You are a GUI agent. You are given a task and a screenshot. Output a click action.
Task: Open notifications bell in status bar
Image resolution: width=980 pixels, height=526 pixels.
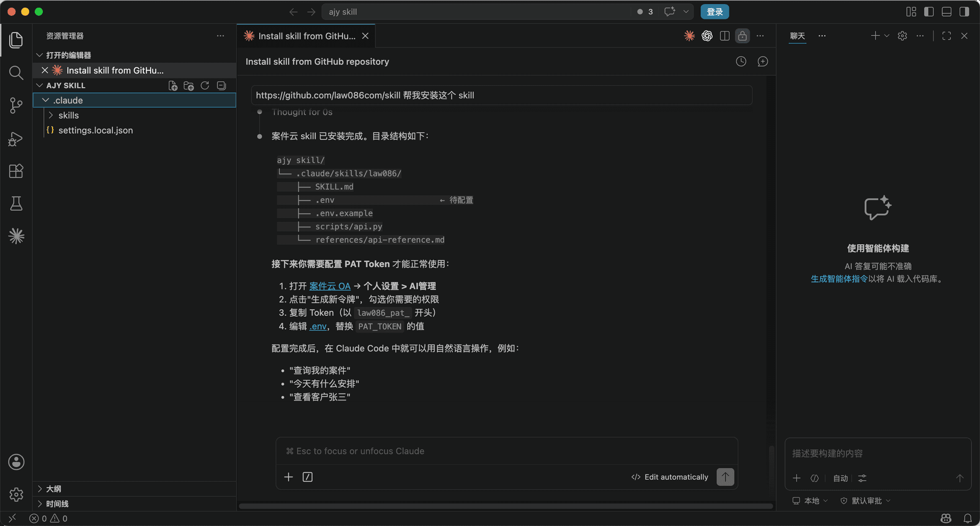pos(968,518)
